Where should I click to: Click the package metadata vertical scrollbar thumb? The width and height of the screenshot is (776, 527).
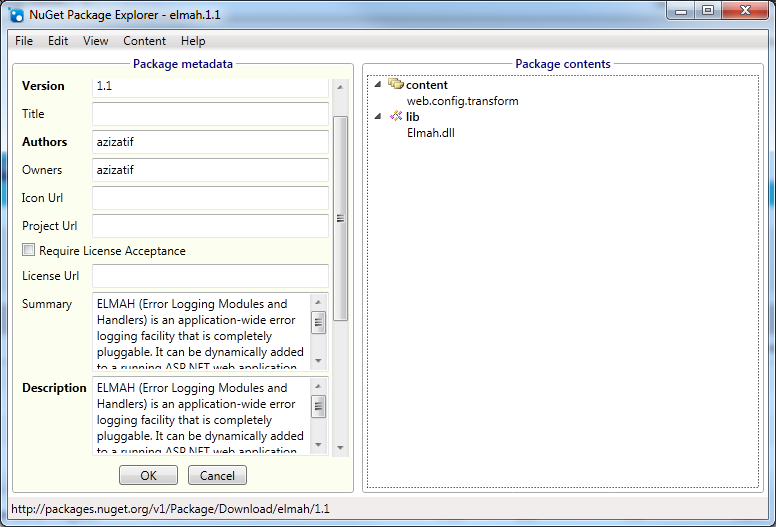340,218
